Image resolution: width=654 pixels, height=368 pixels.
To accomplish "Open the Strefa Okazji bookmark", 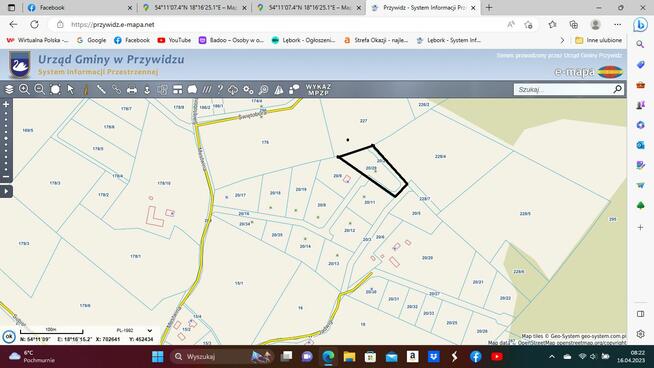I will pos(376,40).
